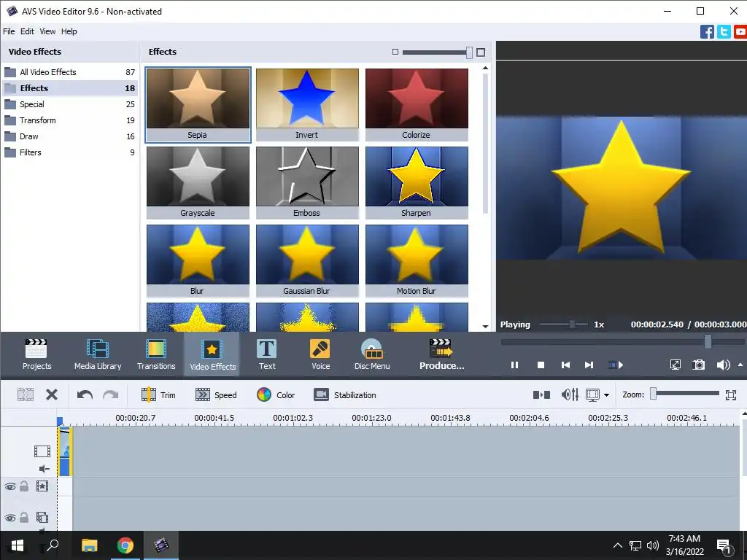Take a snapshot of the preview
Viewport: 747px width, 560px height.
point(698,365)
